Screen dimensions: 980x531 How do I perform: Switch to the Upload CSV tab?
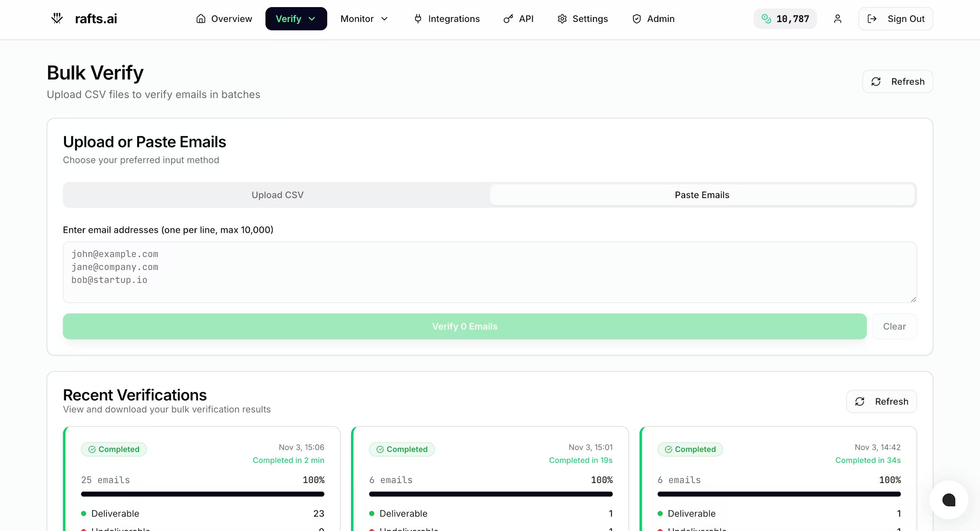click(x=277, y=195)
